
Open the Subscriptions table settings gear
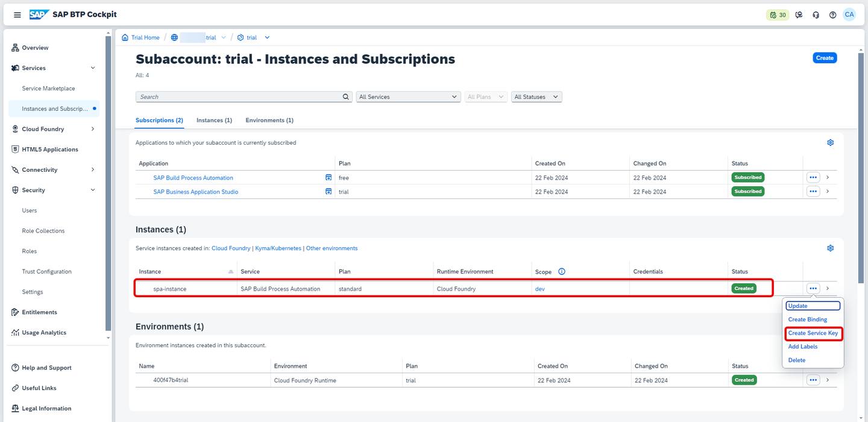pos(830,143)
